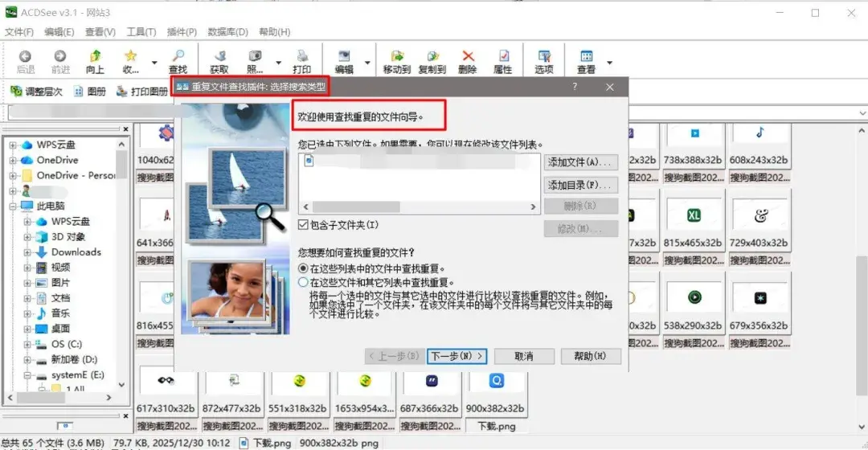
Task: Open dropdown arrow next to 编辑
Action: pos(367,63)
